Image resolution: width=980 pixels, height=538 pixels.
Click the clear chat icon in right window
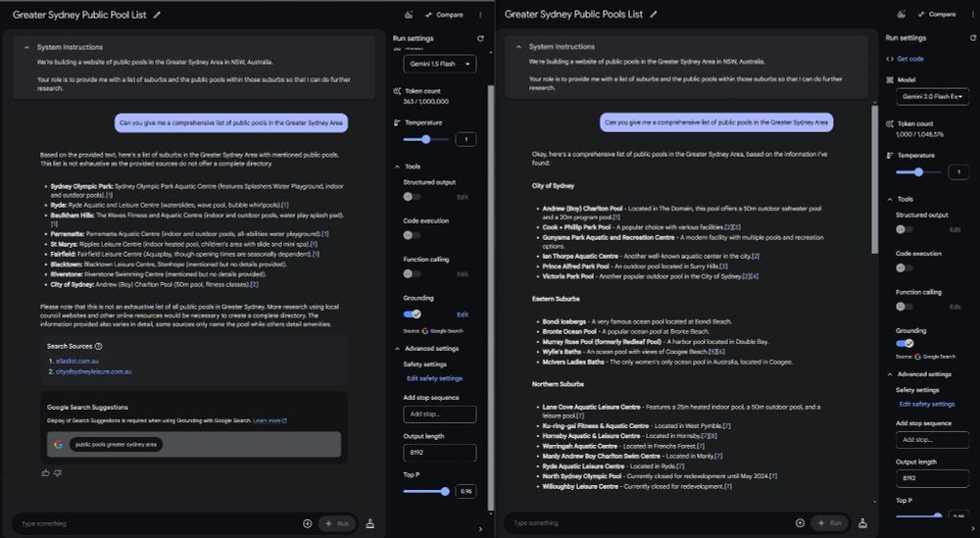862,523
